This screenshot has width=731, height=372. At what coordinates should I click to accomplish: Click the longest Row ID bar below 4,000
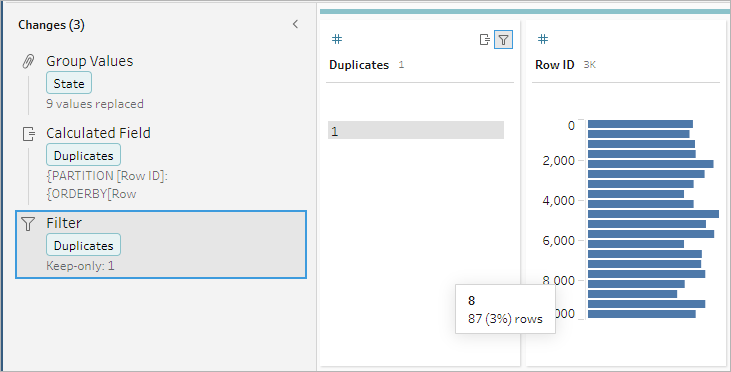(x=653, y=214)
